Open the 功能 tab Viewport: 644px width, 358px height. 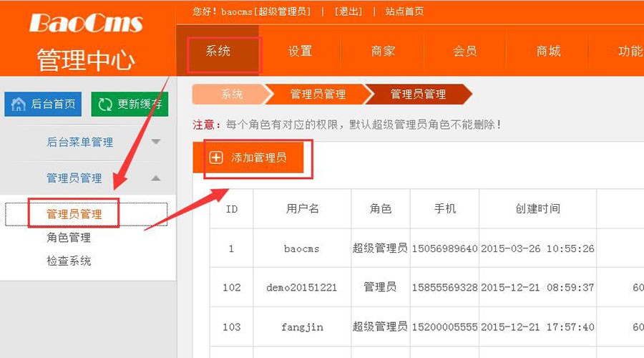pyautogui.click(x=630, y=51)
